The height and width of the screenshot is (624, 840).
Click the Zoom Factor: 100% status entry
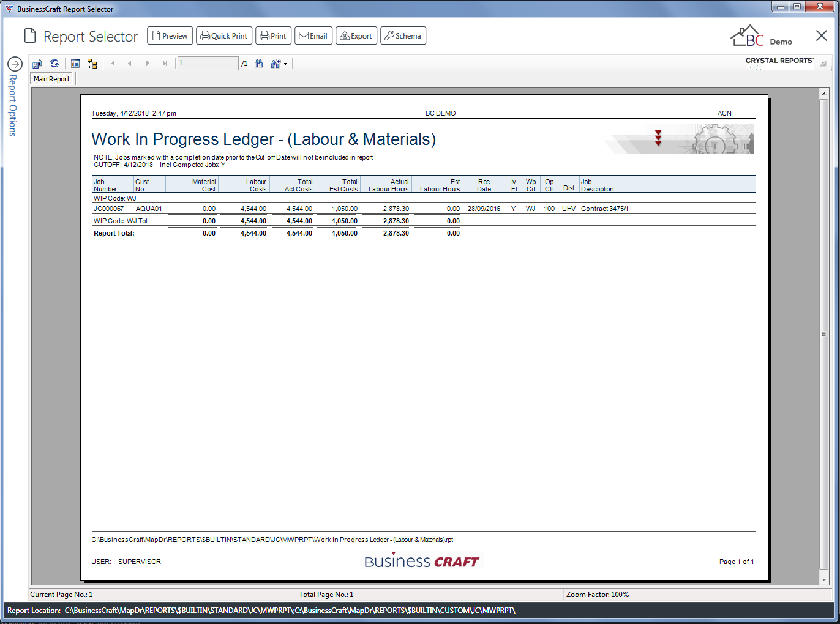tap(598, 595)
